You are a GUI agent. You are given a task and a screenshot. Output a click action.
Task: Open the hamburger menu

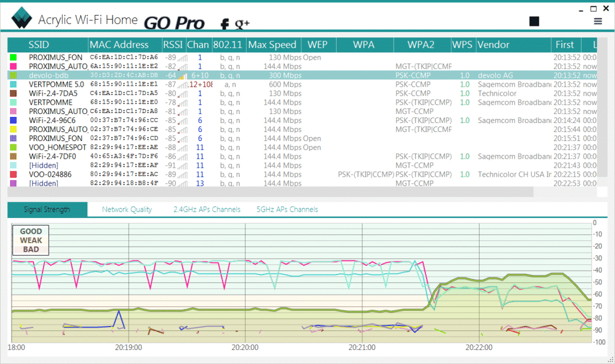pos(598,21)
